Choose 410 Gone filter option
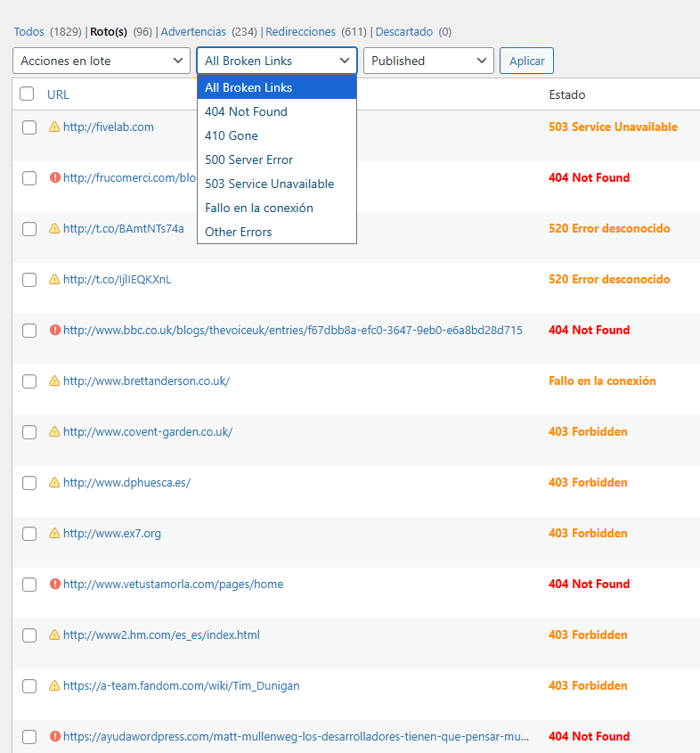 click(277, 135)
